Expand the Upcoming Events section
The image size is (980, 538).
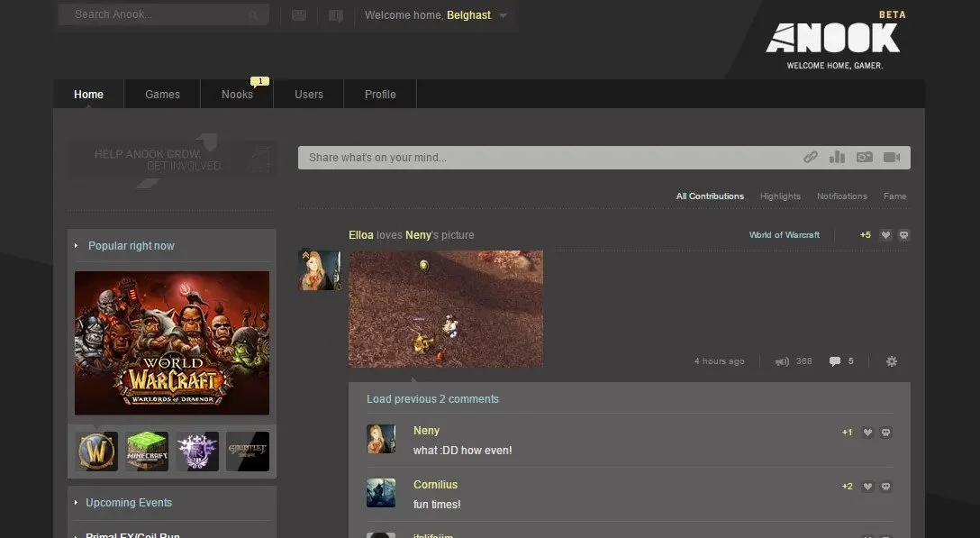pos(129,502)
